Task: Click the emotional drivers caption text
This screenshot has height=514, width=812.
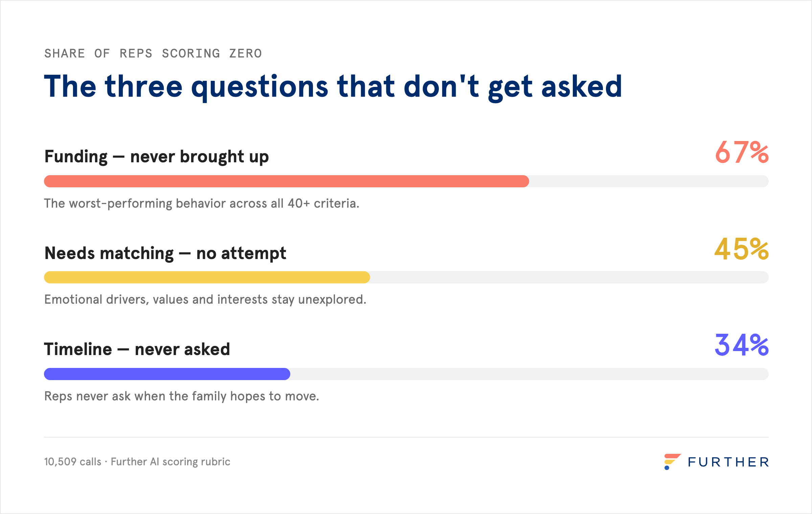Action: (x=205, y=300)
